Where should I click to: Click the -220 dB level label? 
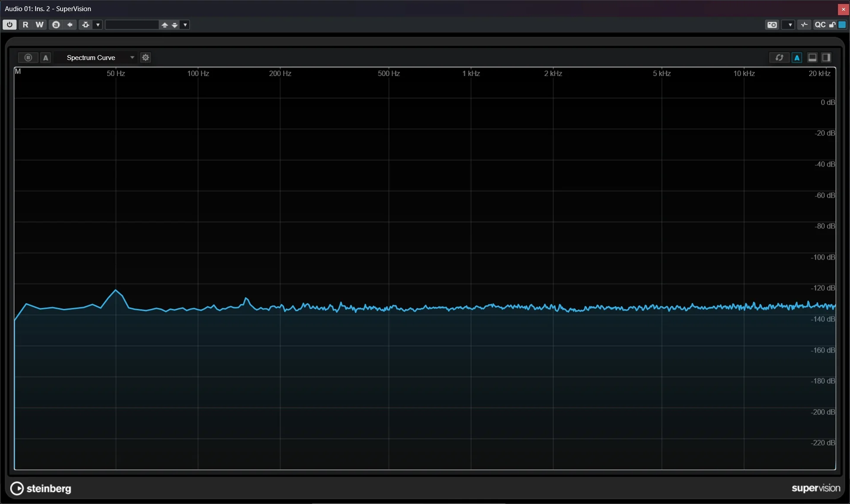(x=823, y=443)
